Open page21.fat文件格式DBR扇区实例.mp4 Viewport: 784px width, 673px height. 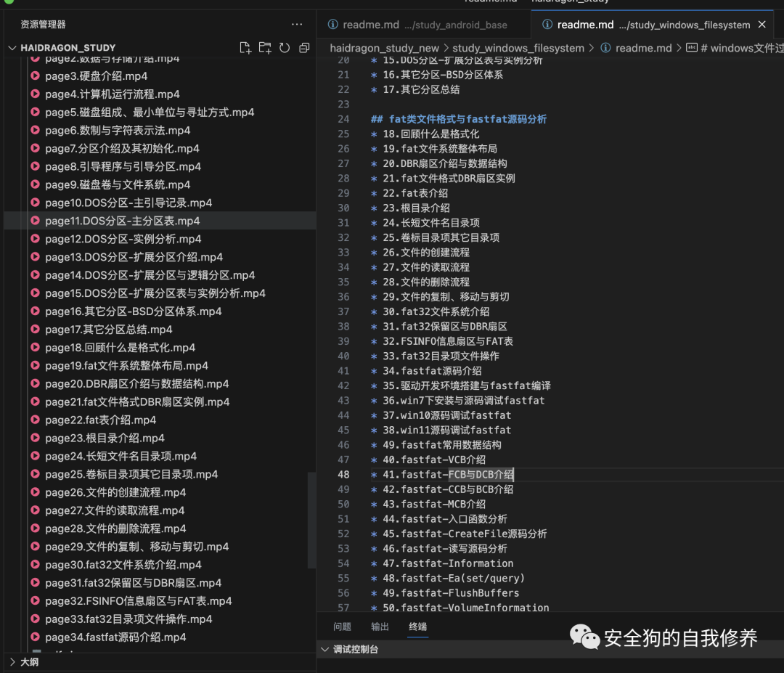137,401
